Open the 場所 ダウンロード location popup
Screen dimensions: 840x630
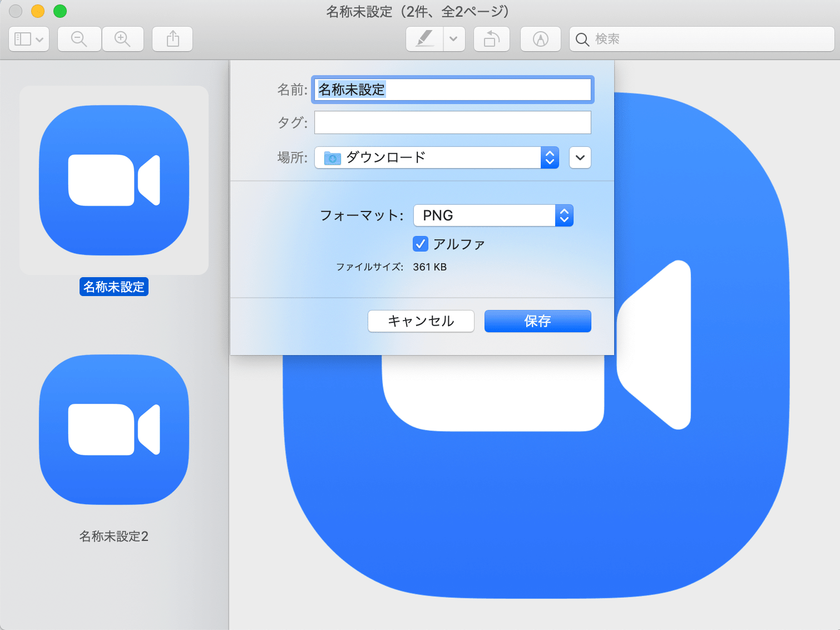(437, 157)
